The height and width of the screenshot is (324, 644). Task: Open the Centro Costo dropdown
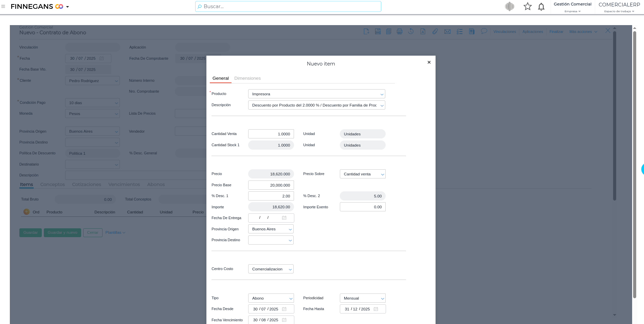(x=290, y=269)
